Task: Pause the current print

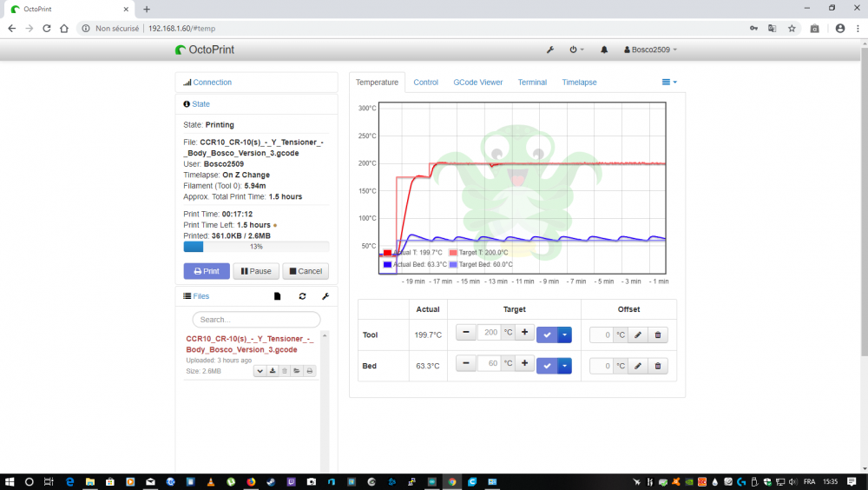Action: (256, 271)
